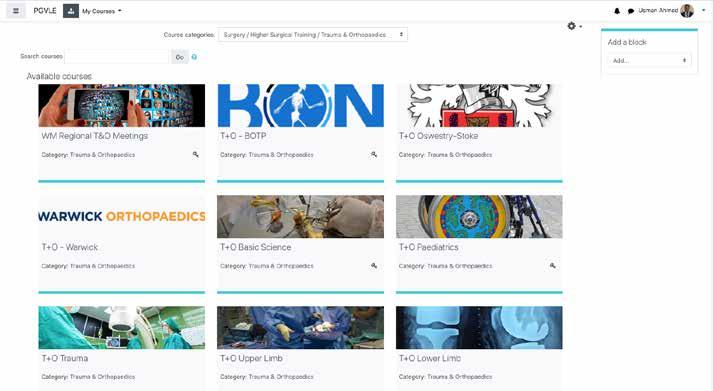This screenshot has width=713, height=391.
Task: Click the enrolment key icon on T+O - BOTP
Action: pos(374,155)
